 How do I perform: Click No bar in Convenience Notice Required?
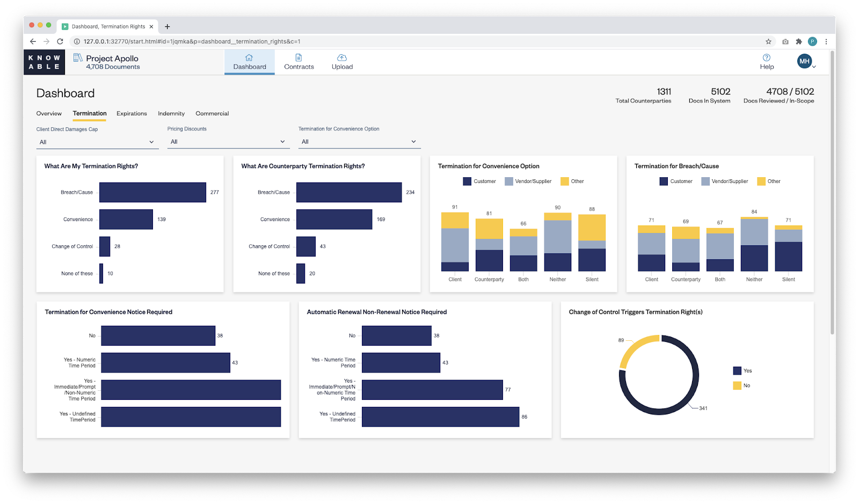(x=158, y=335)
